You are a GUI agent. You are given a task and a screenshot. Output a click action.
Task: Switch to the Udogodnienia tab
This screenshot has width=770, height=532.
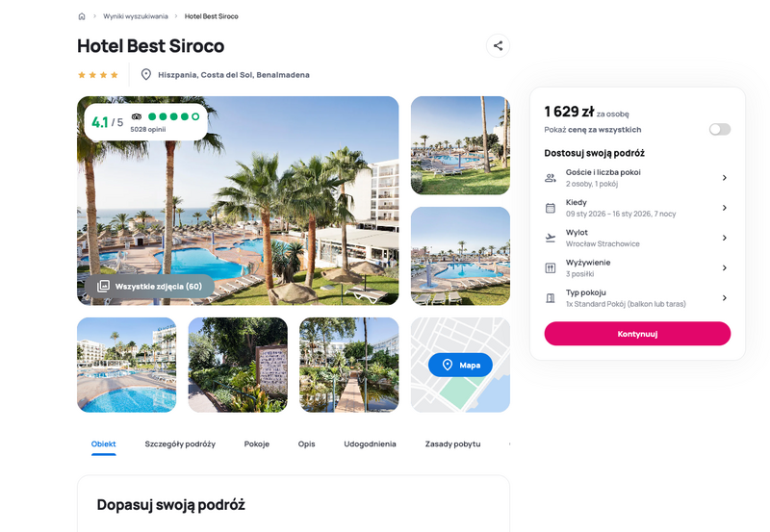click(370, 444)
